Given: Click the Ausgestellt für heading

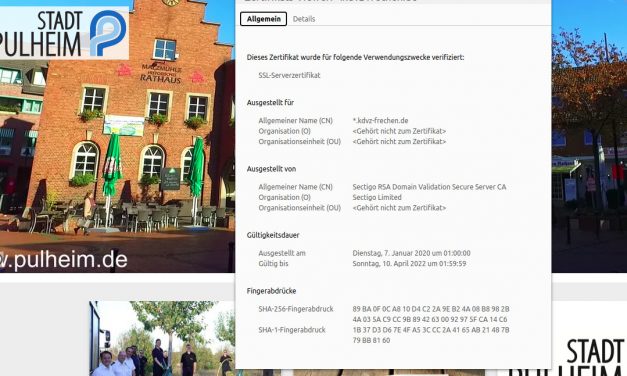Looking at the screenshot, I should coord(270,102).
